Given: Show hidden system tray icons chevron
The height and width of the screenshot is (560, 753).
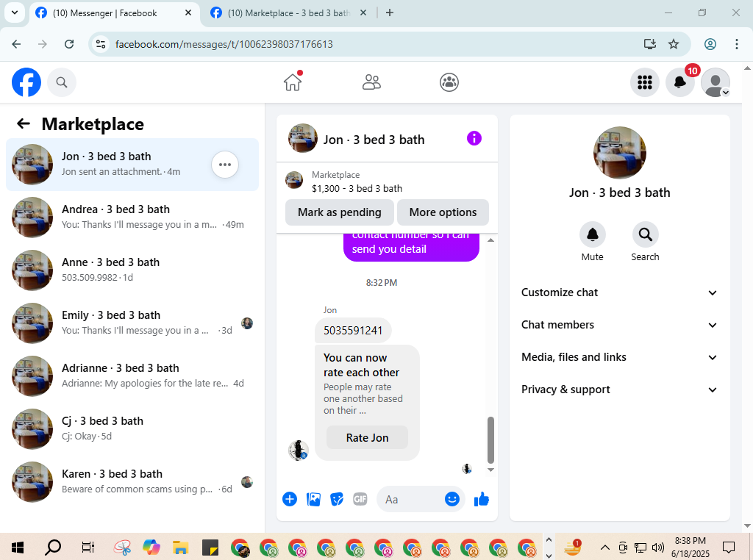Looking at the screenshot, I should (605, 547).
